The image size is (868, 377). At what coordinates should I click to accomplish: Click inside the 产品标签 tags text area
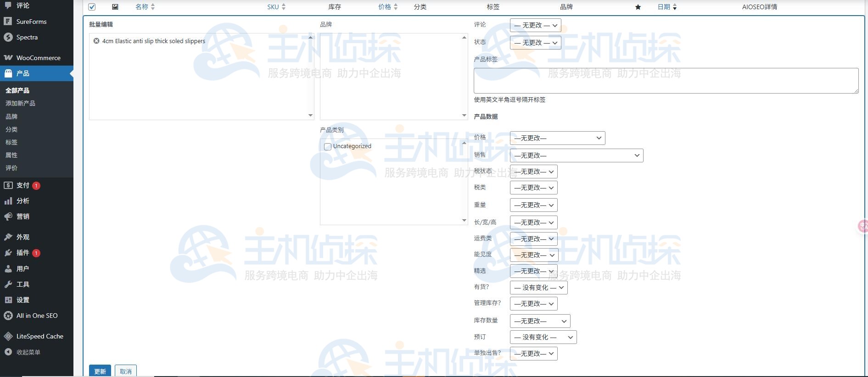[666, 81]
